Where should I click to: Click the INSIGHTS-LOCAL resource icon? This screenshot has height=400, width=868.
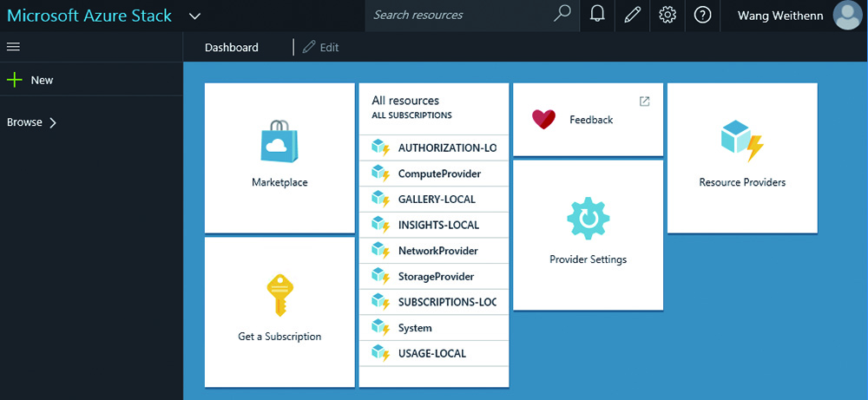[x=381, y=226]
